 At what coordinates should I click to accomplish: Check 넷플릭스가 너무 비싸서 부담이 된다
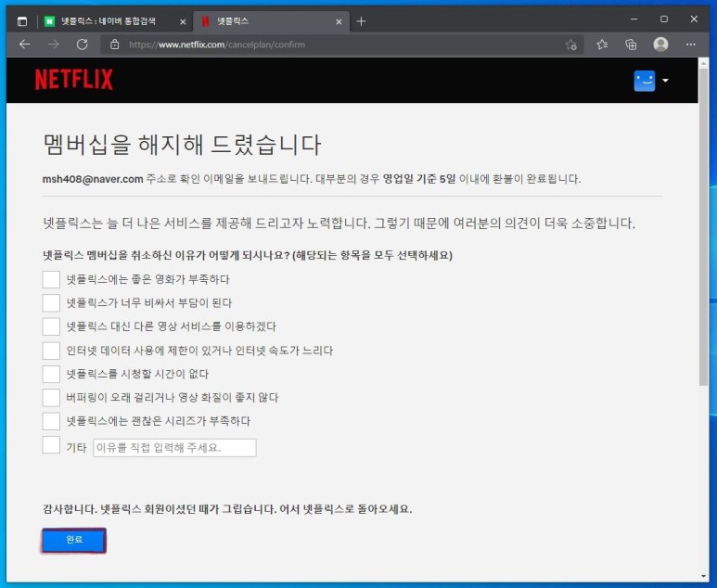pyautogui.click(x=51, y=303)
